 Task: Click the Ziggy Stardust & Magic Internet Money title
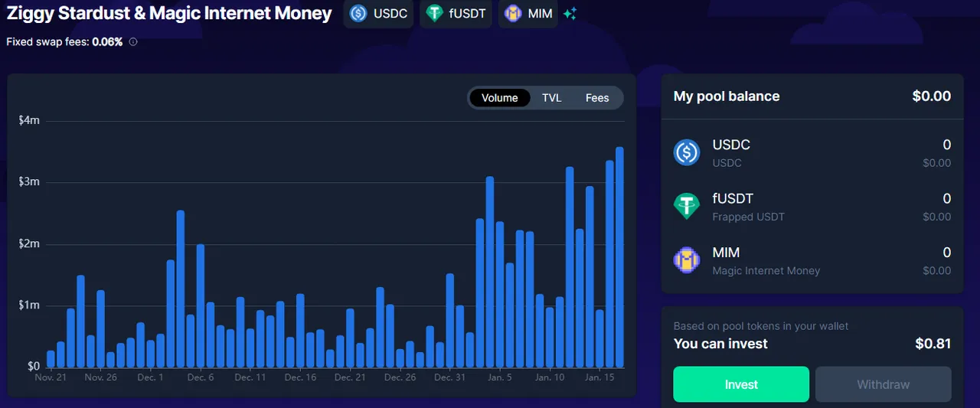click(x=169, y=13)
